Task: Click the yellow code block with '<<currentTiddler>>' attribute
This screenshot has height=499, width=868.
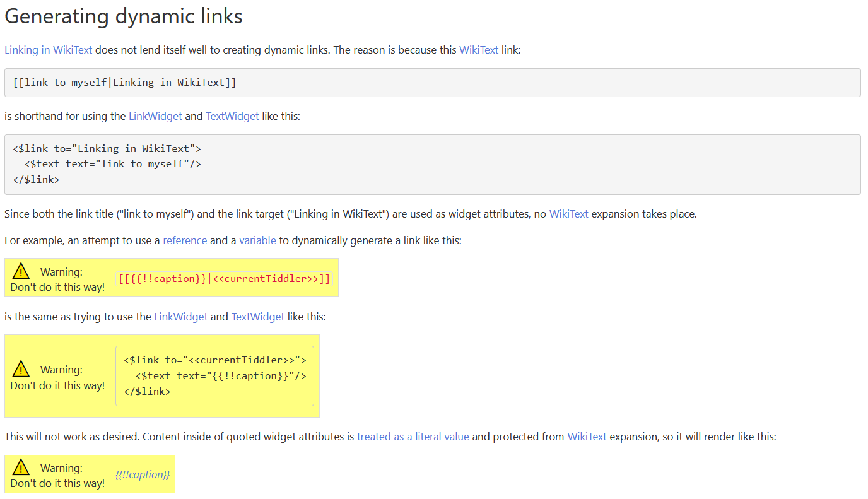Action: pyautogui.click(x=214, y=376)
